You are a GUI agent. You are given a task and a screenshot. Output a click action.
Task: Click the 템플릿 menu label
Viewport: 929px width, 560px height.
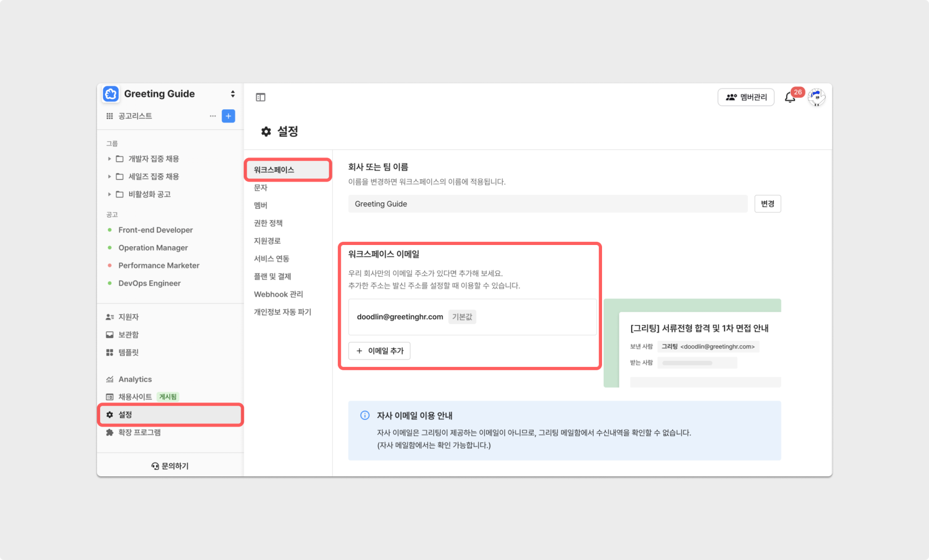(x=128, y=353)
